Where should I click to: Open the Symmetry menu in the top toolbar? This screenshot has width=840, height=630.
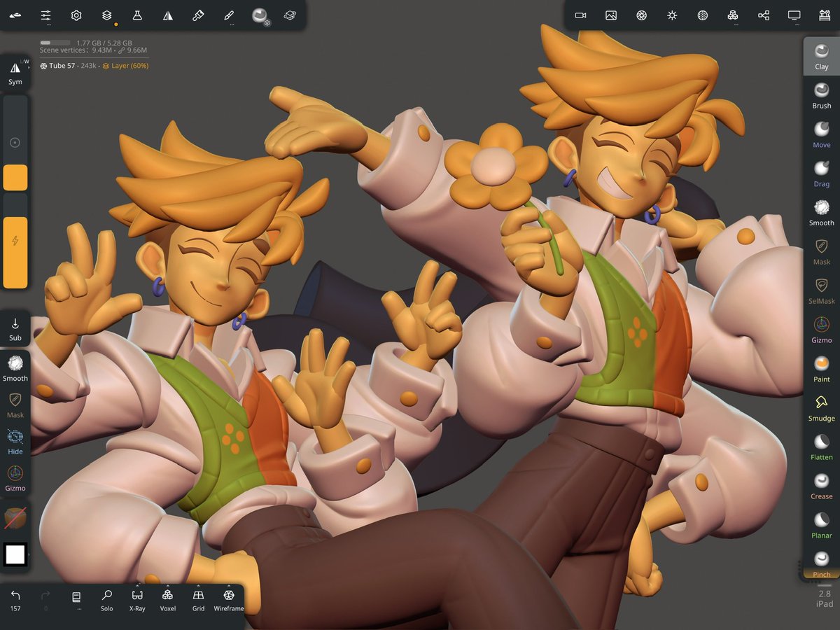click(167, 15)
